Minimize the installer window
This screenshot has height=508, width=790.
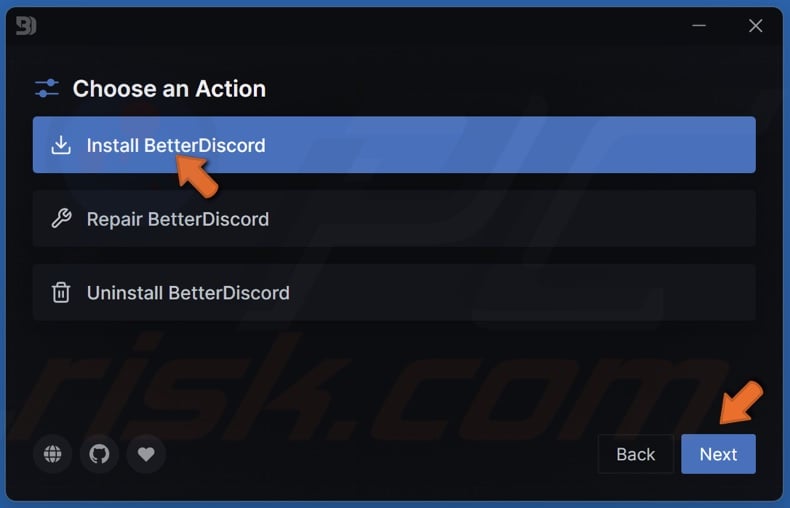tap(699, 25)
